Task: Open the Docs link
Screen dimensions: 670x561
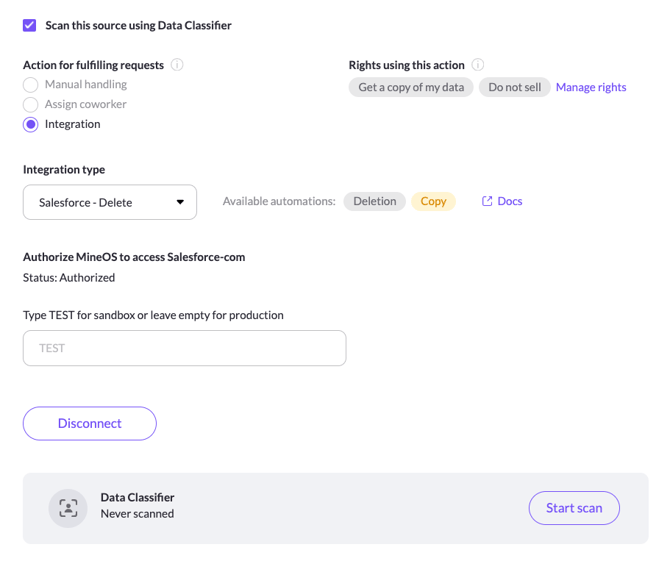Action: (510, 201)
